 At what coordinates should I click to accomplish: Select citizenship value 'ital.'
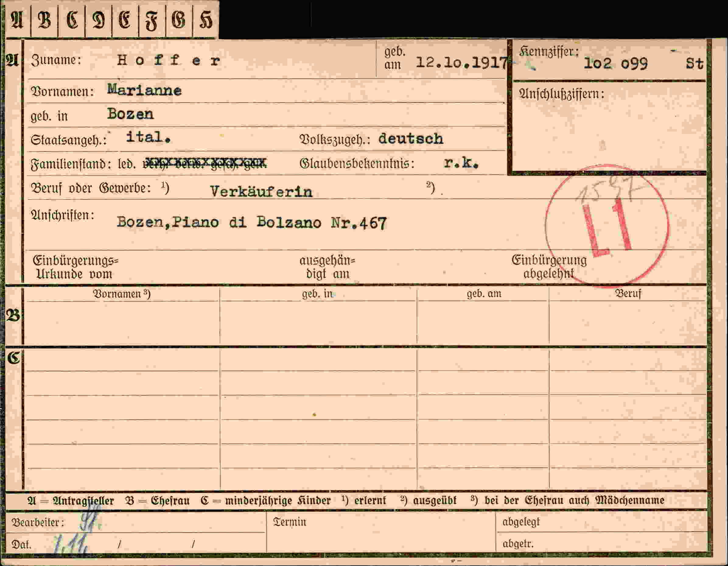pos(148,137)
